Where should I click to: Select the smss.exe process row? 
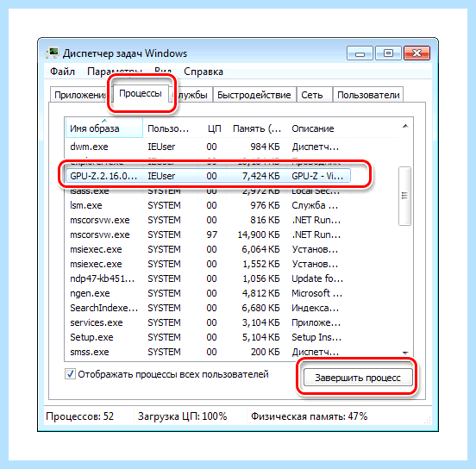208,352
